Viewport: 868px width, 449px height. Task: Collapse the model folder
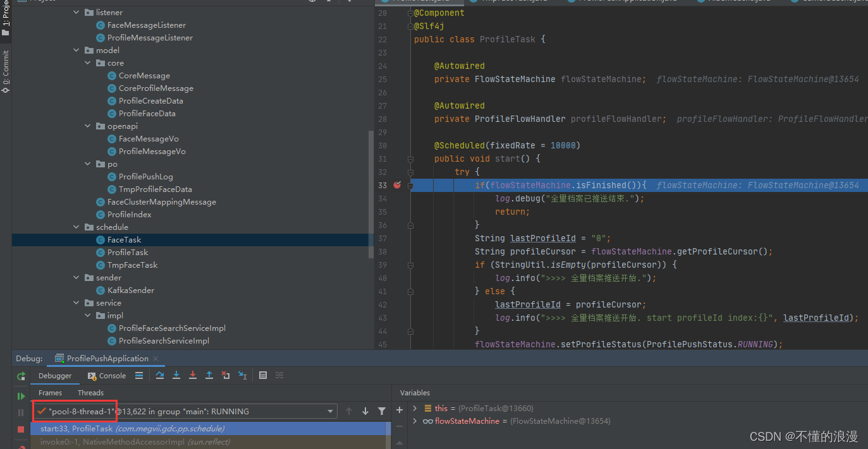coord(76,51)
